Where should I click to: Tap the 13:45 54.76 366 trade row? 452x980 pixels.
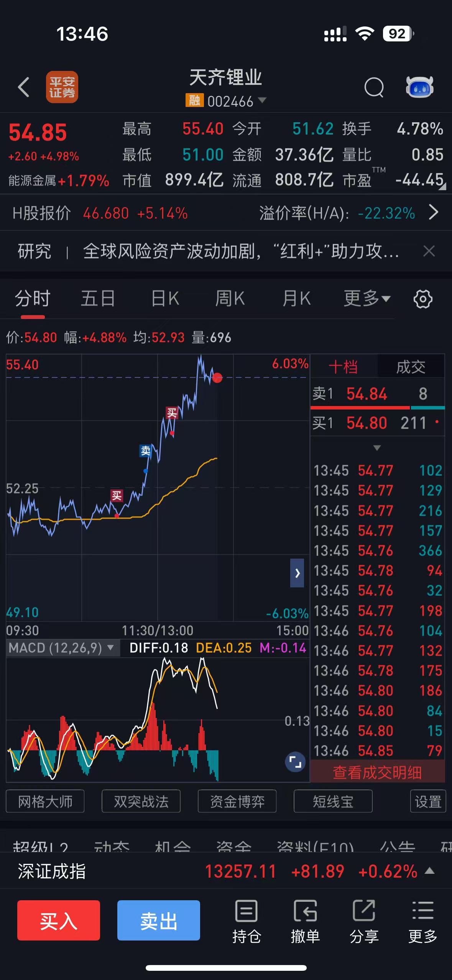pyautogui.click(x=378, y=551)
